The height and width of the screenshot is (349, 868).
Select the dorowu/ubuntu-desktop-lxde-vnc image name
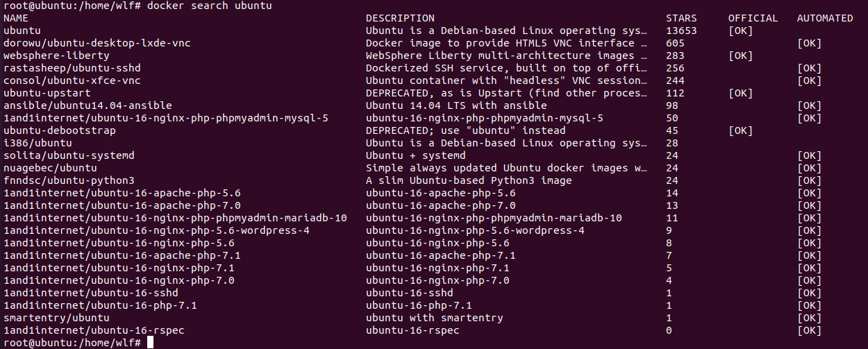coord(97,44)
